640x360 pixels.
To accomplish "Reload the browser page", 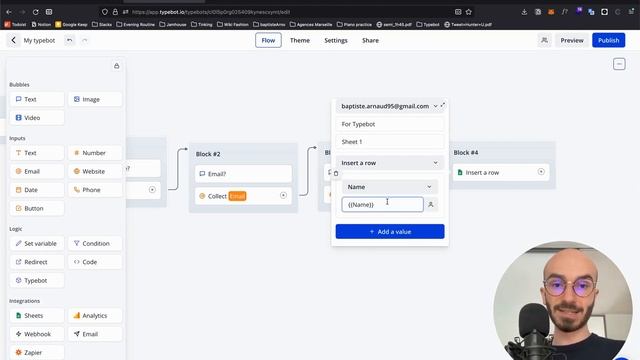I will [x=36, y=12].
